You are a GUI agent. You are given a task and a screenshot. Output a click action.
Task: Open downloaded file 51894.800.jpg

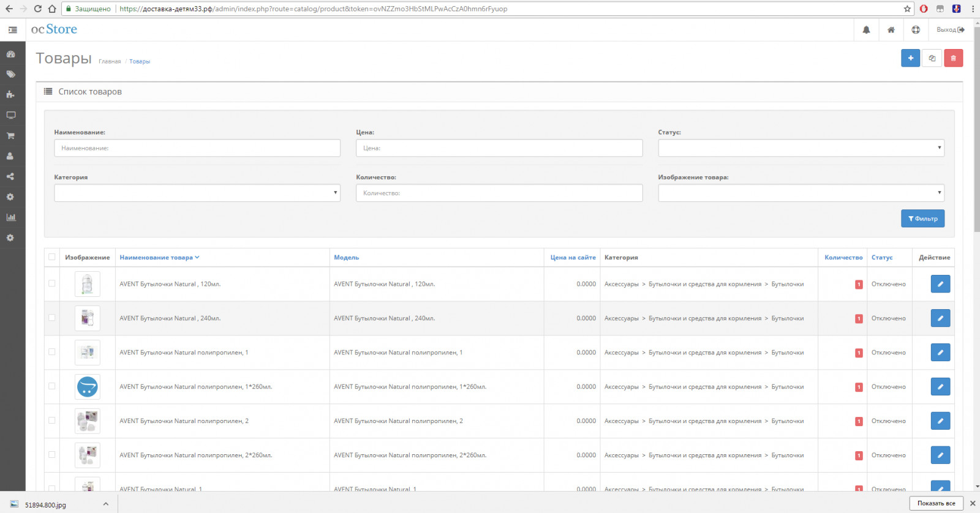pos(45,505)
